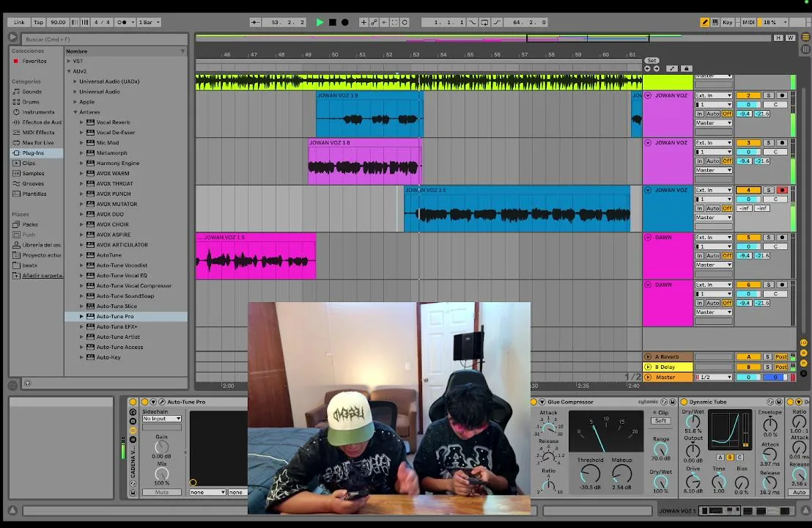Jump to previous locator arrow
Screen dimensions: 812x528
(647, 68)
